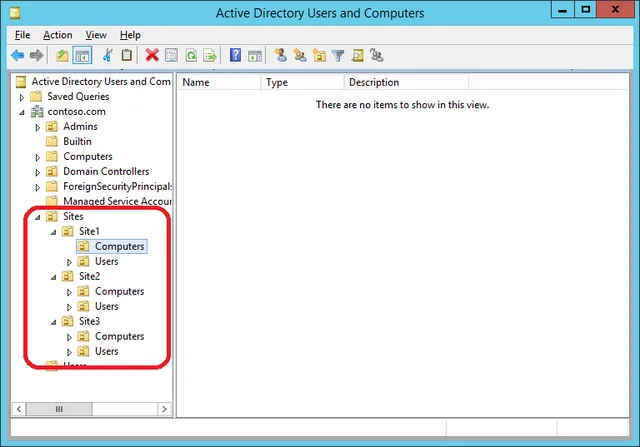640x447 pixels.
Task: Click the Cut scissors icon
Action: click(107, 55)
